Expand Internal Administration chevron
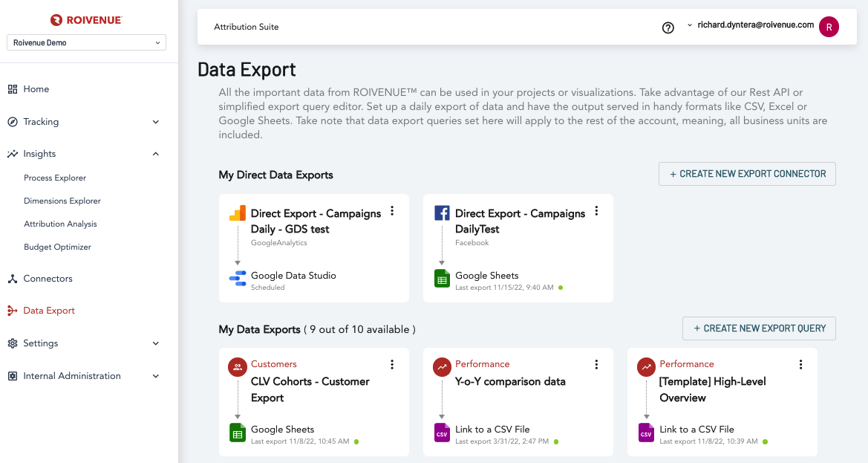This screenshot has width=868, height=463. pyautogui.click(x=155, y=376)
